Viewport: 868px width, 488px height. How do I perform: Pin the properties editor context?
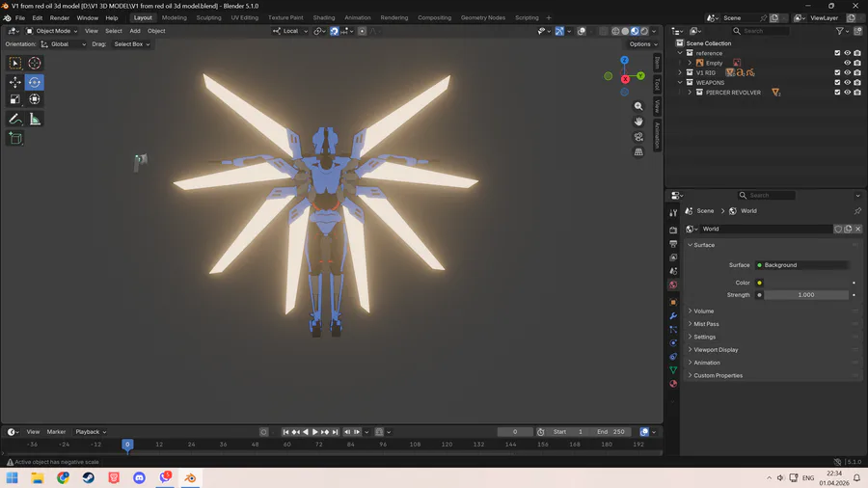pos(857,211)
